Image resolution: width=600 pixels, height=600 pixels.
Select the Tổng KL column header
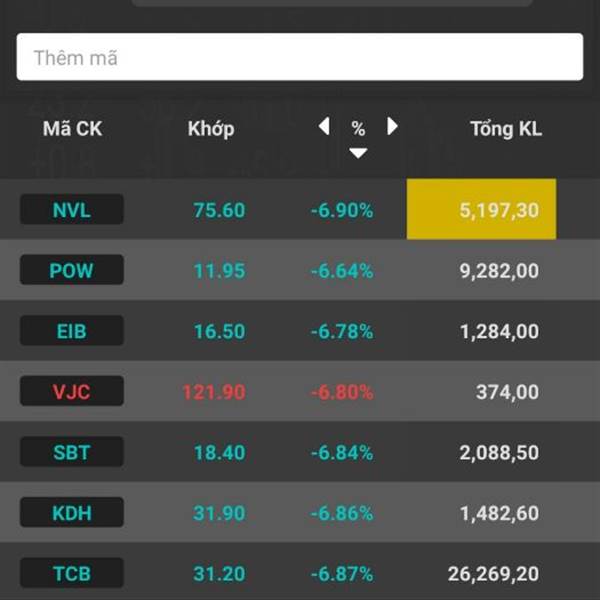pos(506,129)
